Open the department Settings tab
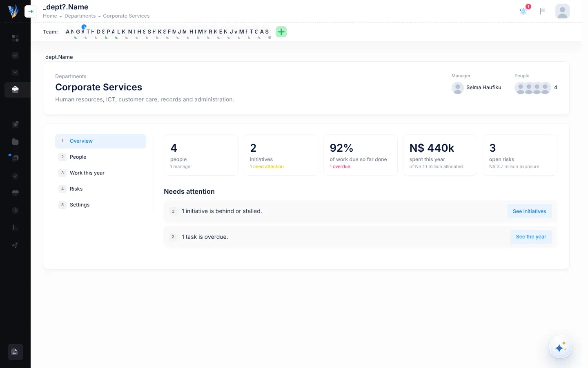Viewport: 588px width, 368px height. [100, 205]
